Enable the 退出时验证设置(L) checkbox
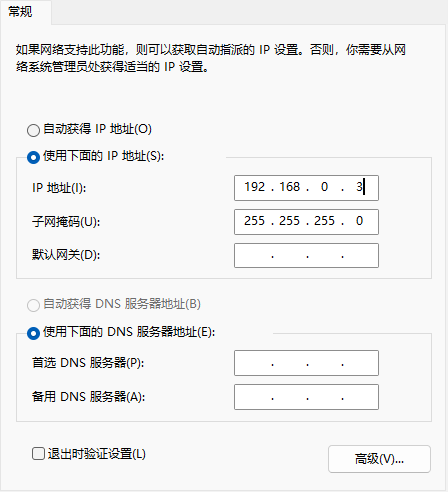448x492 pixels. [38, 454]
